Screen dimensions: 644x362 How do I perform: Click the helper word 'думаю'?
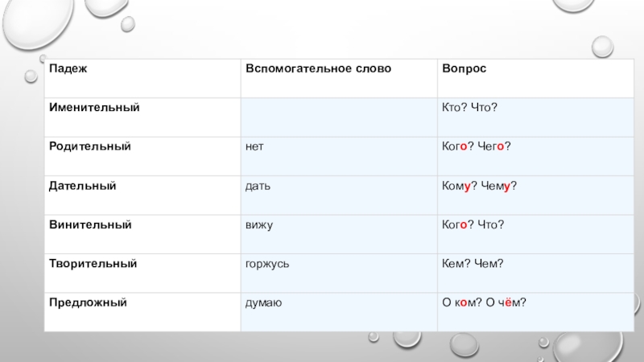click(263, 302)
